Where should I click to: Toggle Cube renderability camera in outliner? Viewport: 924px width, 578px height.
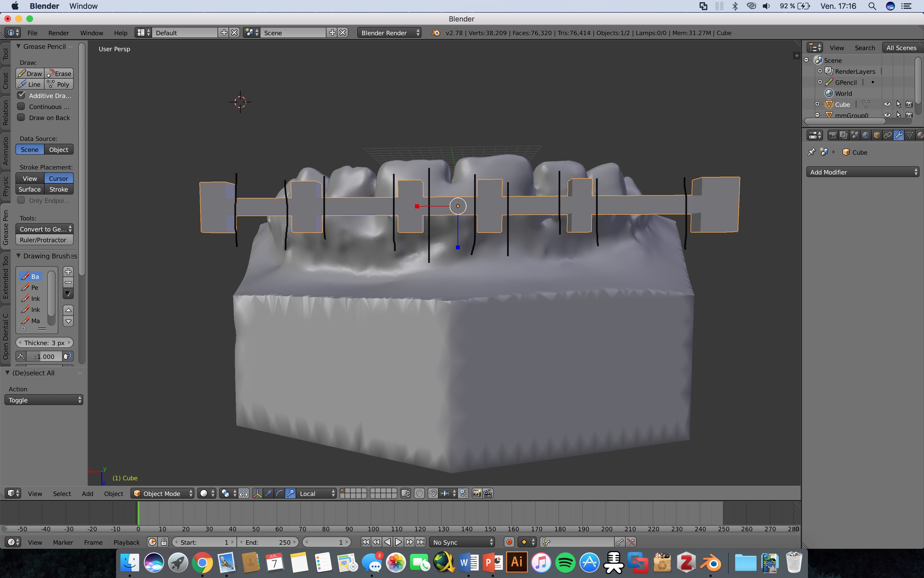click(909, 104)
